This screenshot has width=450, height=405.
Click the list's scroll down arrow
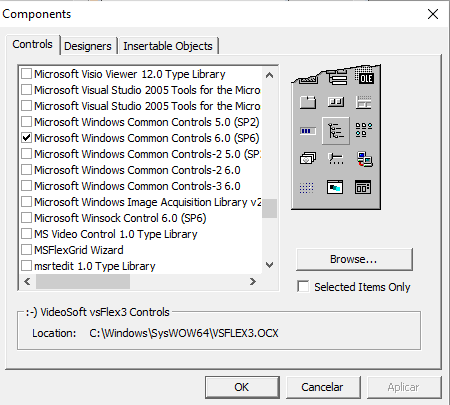269,265
